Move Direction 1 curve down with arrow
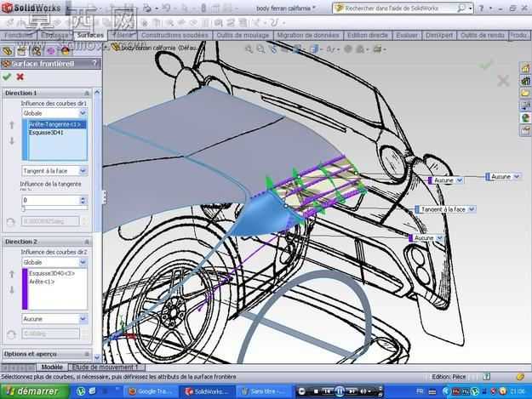The image size is (532, 399). coord(12,140)
